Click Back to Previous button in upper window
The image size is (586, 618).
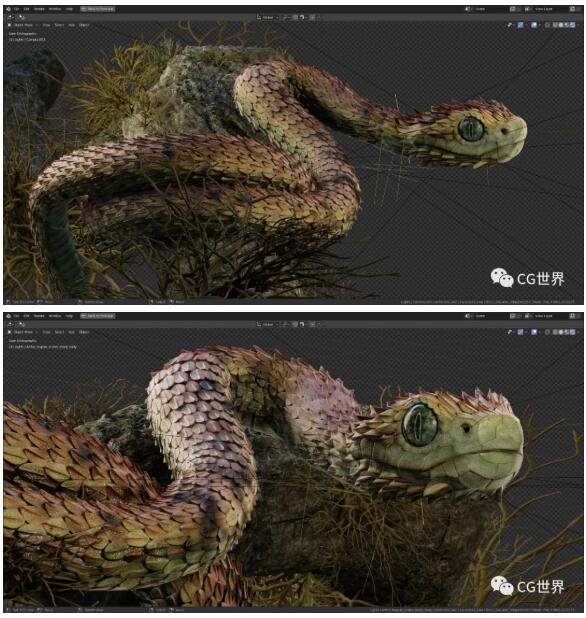pos(98,8)
